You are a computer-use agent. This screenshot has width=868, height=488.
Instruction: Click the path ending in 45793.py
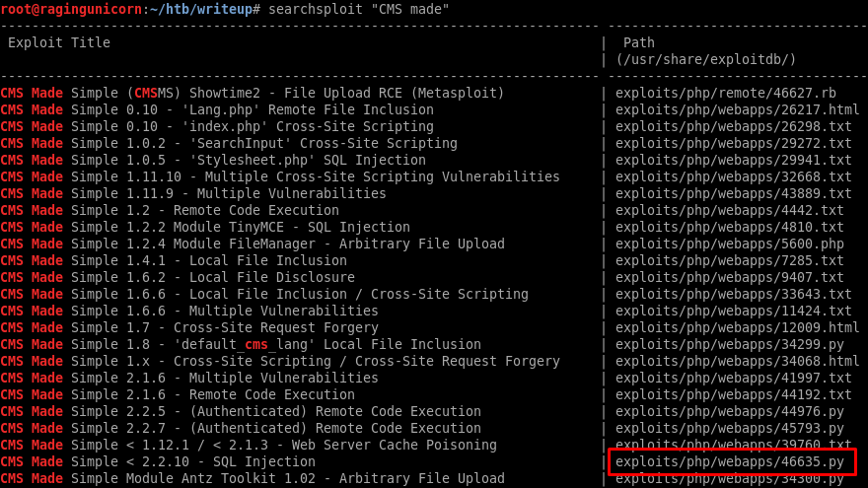tap(730, 428)
